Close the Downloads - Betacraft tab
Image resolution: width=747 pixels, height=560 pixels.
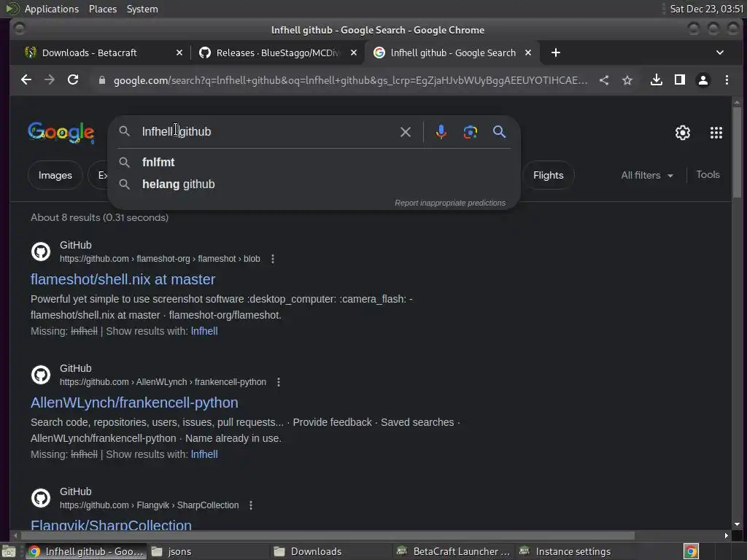[179, 52]
